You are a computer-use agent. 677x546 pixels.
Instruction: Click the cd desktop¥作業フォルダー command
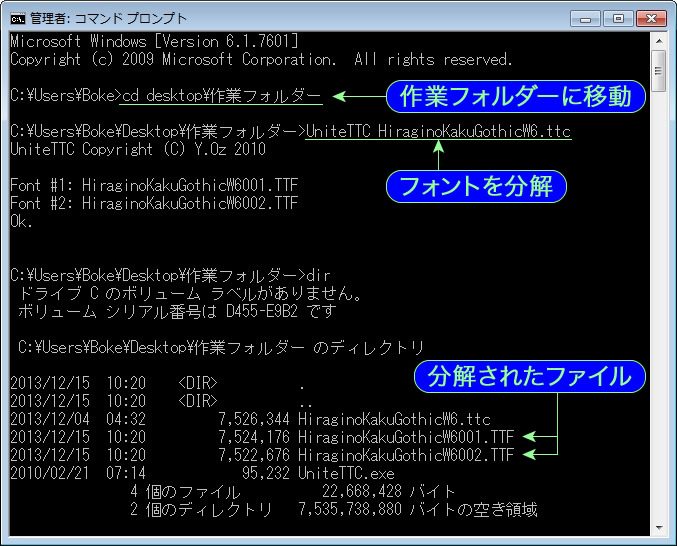(x=222, y=95)
